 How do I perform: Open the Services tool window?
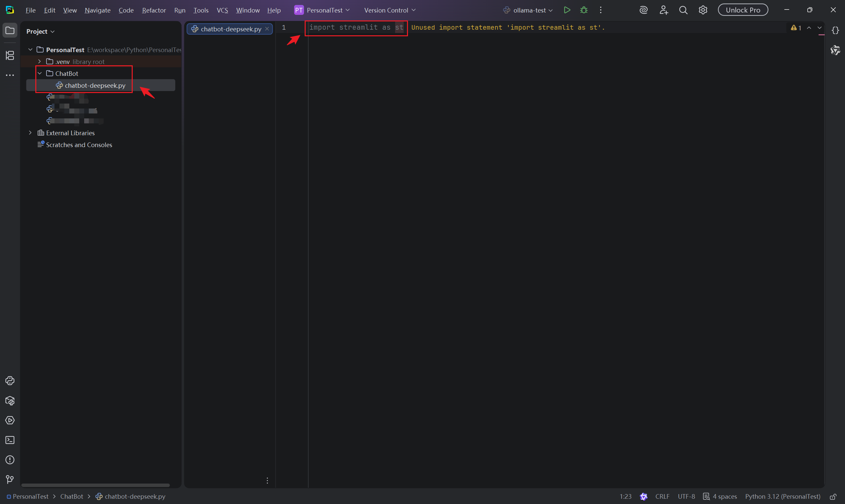(10, 421)
